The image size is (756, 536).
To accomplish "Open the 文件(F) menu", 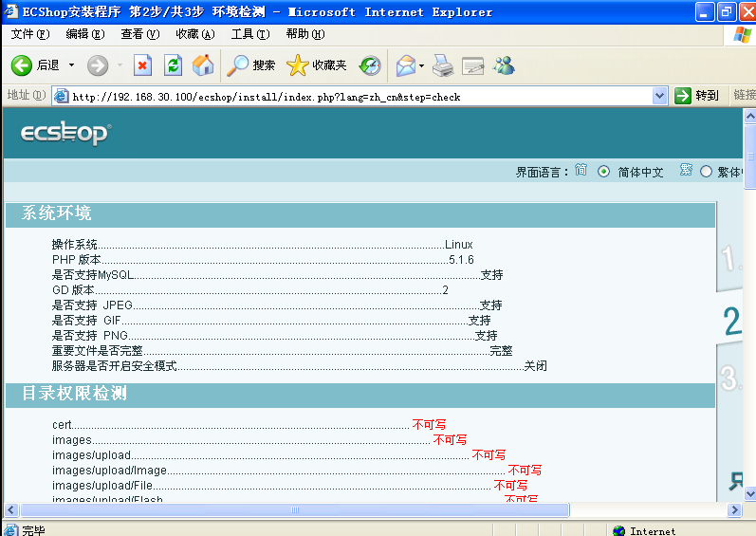I will point(30,34).
